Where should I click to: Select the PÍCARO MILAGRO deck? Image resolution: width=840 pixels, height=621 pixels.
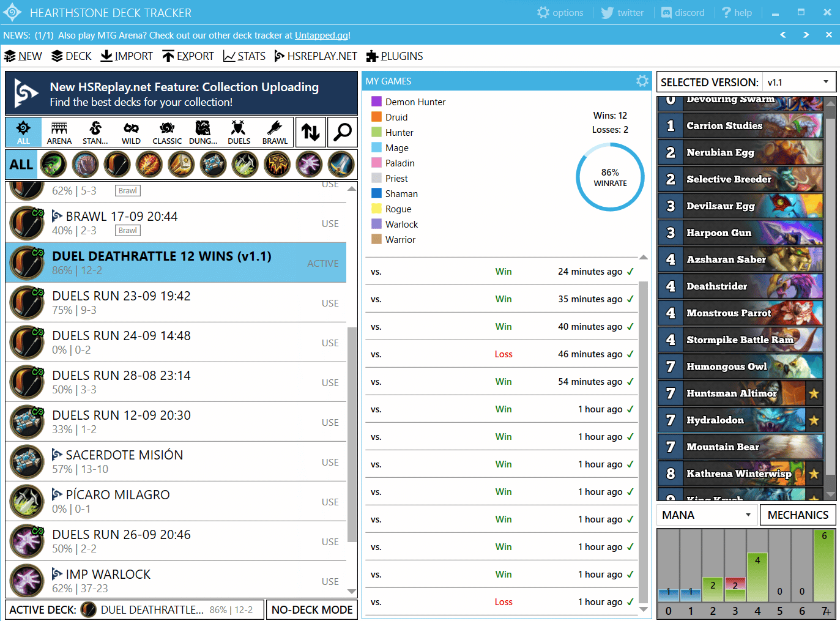(x=176, y=502)
